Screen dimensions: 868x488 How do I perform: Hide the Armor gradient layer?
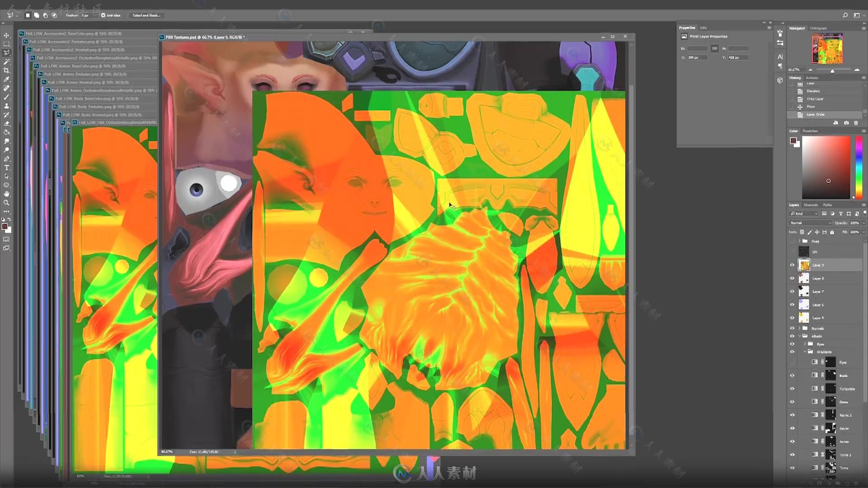792,441
